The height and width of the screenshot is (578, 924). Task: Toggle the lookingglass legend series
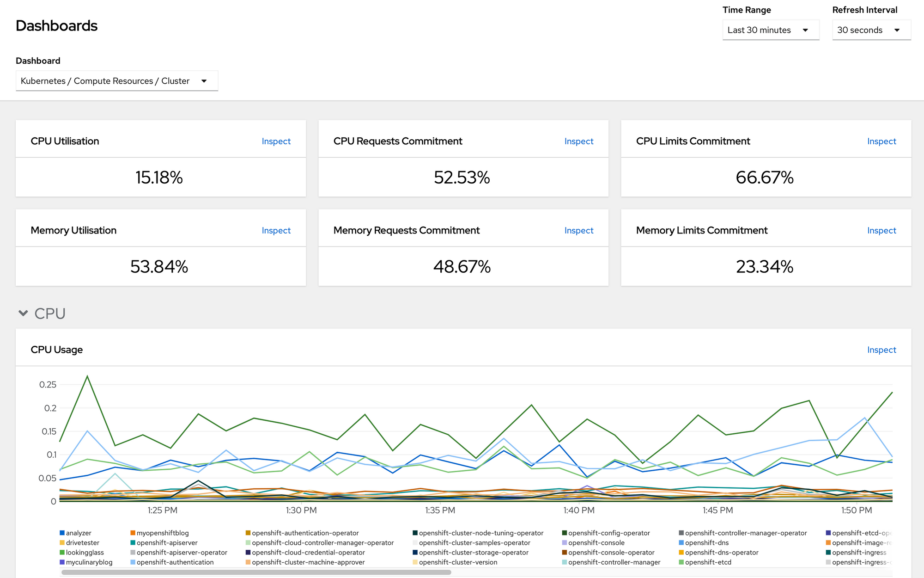point(85,553)
